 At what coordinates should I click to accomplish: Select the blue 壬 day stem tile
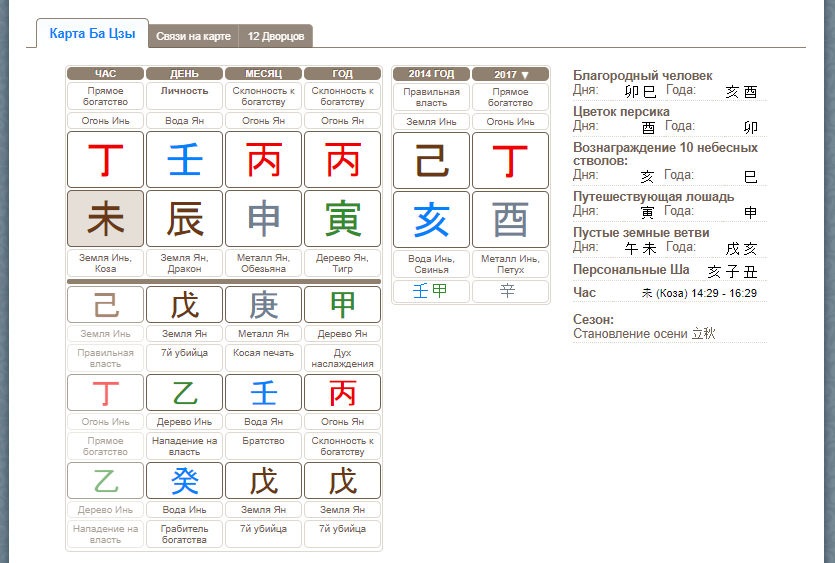tap(184, 160)
